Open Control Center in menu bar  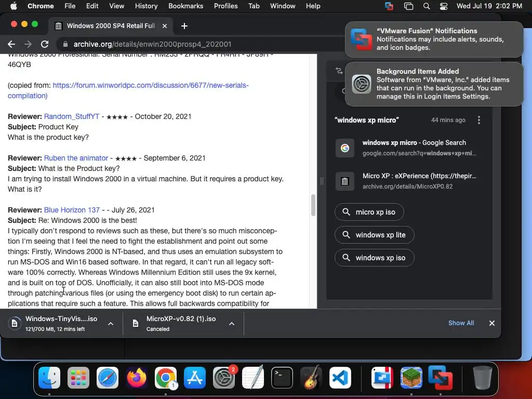tap(444, 6)
